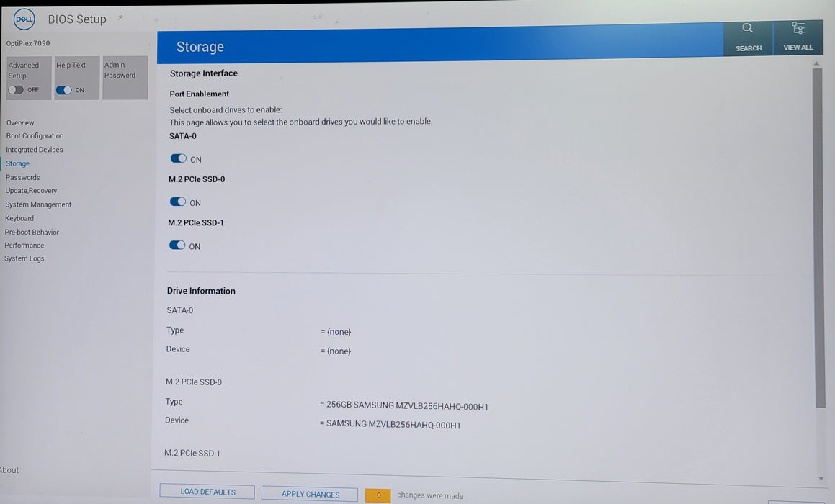
Task: Click the scrollbar down arrow
Action: pyautogui.click(x=821, y=479)
